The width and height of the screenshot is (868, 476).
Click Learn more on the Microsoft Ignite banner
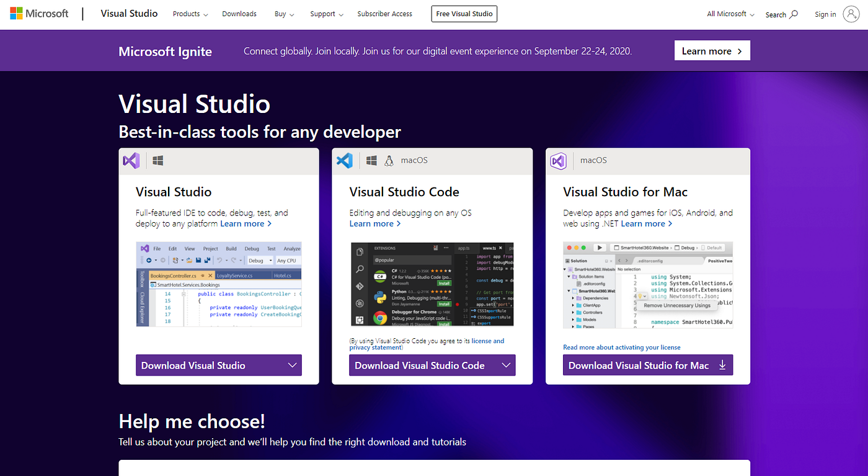tap(712, 50)
